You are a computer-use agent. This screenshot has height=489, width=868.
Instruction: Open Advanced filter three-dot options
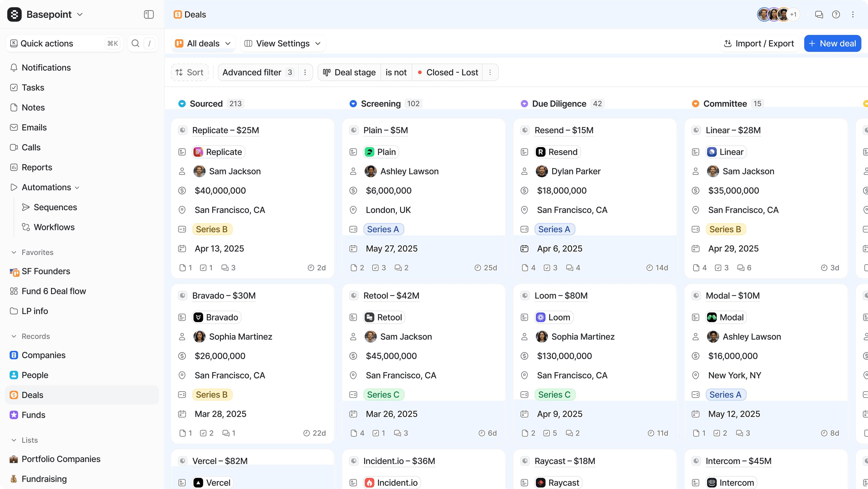click(305, 72)
